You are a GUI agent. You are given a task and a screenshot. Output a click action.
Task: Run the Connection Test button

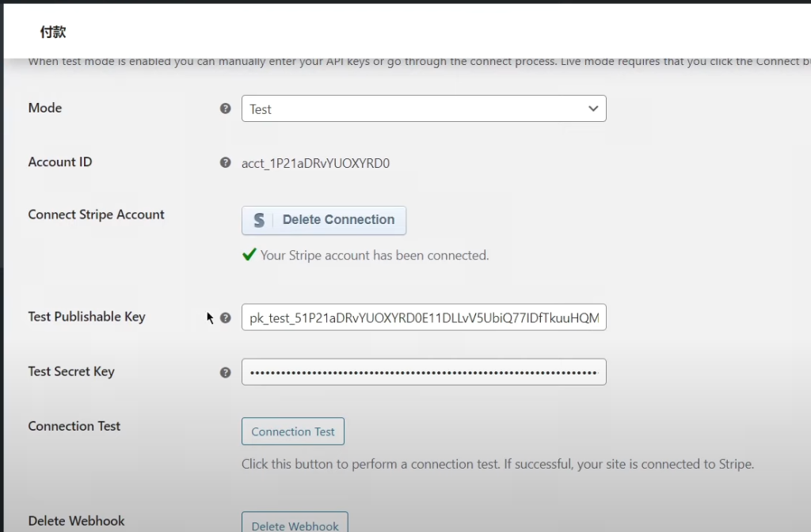[293, 431]
